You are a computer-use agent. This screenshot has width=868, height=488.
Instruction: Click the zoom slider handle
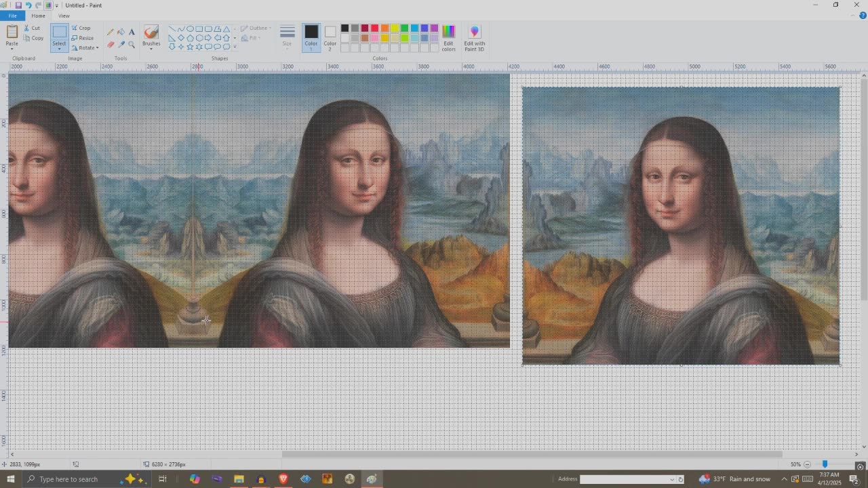[825, 464]
